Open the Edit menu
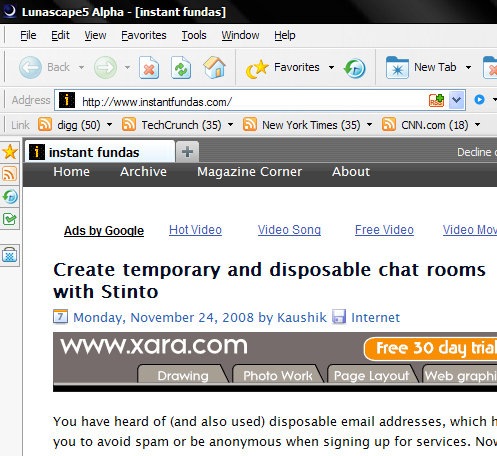 [60, 35]
